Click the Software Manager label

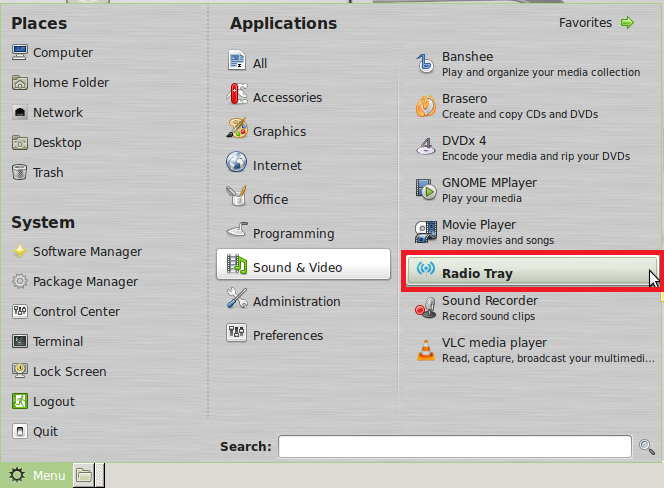coord(87,252)
